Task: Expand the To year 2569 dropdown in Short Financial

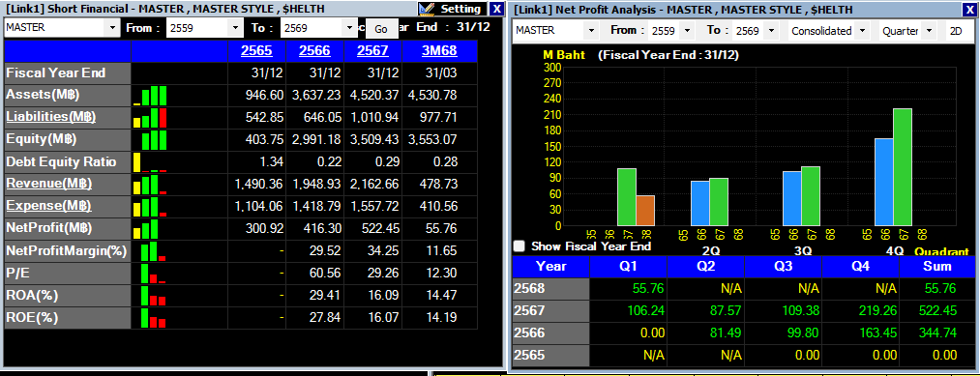Action: click(350, 27)
